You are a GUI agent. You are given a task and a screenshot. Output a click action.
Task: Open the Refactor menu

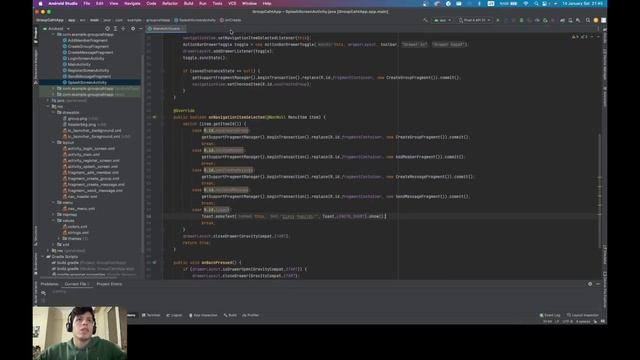coord(170,3)
